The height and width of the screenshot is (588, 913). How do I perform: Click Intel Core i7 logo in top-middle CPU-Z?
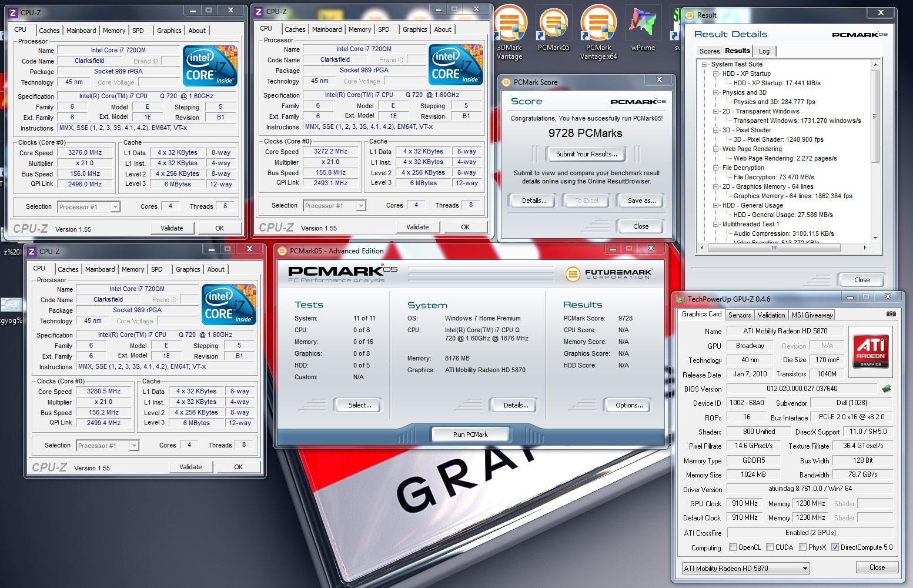tap(456, 64)
